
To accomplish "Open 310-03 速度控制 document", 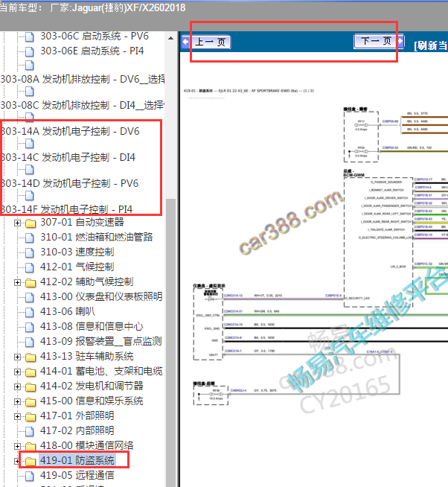I will [77, 252].
